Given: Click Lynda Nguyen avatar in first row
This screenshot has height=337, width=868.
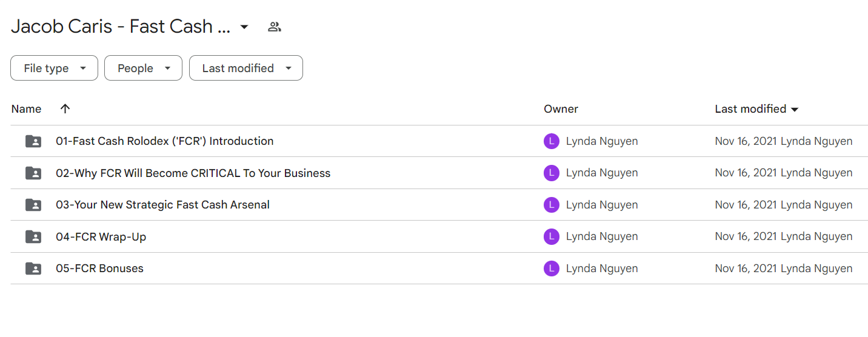Looking at the screenshot, I should [551, 141].
